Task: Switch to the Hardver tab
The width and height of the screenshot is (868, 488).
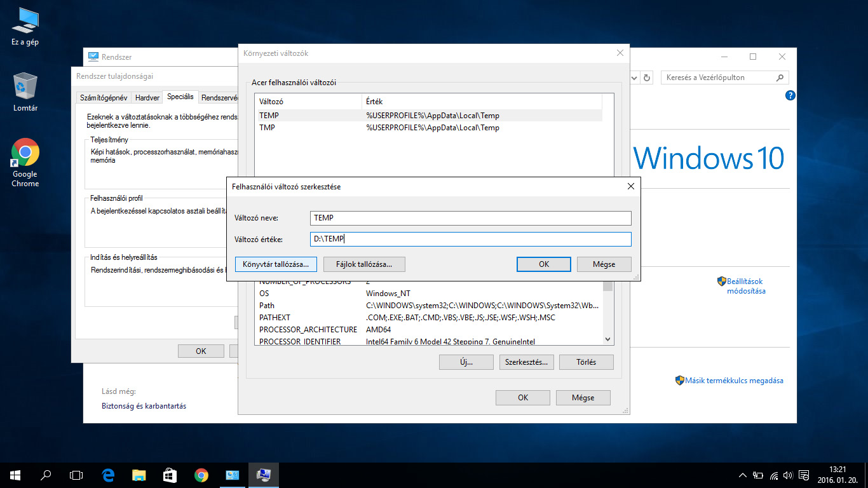Action: 147,98
